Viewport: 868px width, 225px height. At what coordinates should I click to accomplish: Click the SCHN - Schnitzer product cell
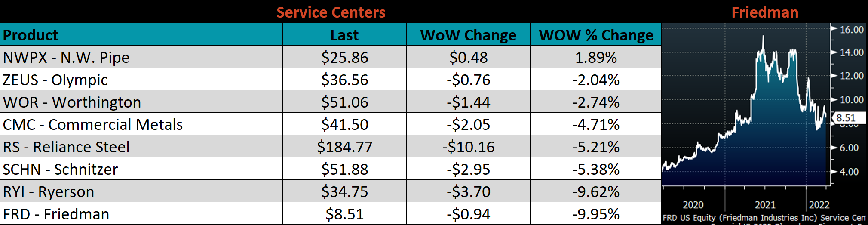61,169
